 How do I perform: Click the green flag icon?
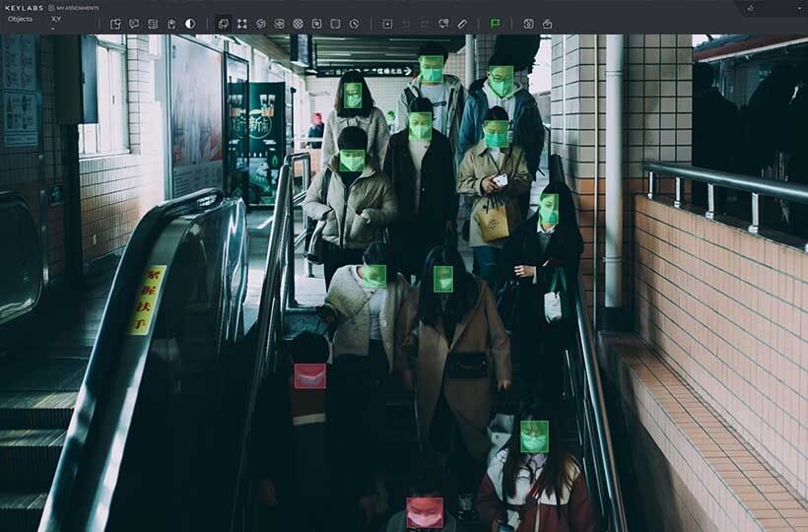495,24
